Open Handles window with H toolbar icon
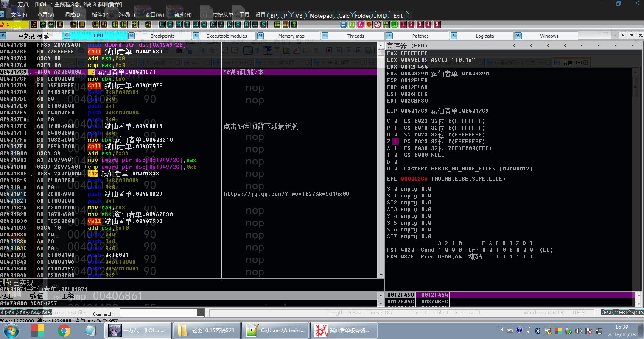 pos(204,24)
